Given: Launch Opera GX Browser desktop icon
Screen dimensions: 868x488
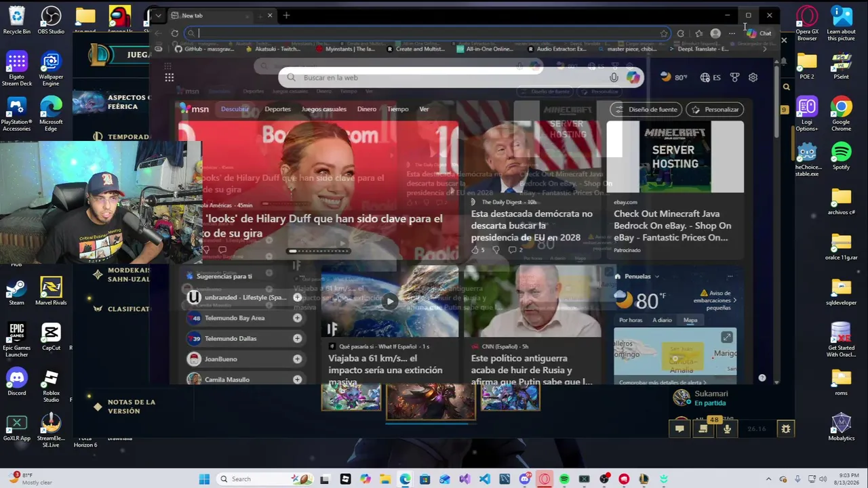Looking at the screenshot, I should click(x=807, y=24).
